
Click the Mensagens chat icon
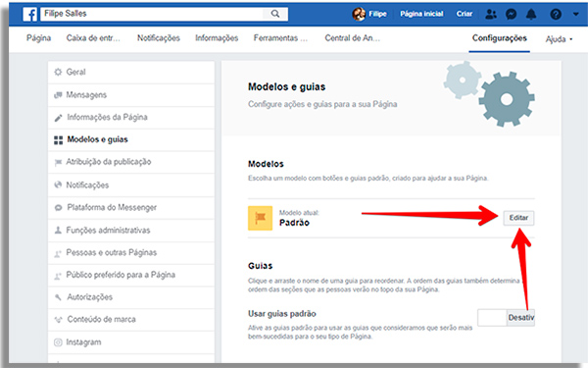point(58,95)
